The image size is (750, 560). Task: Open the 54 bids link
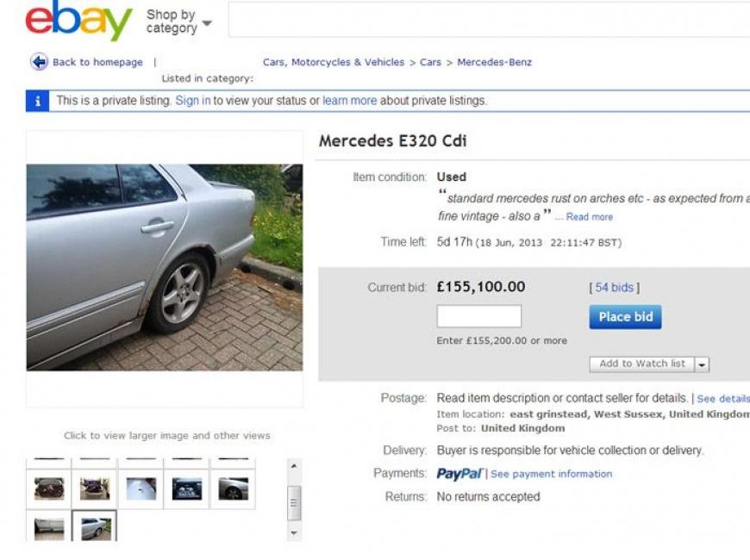pos(614,288)
